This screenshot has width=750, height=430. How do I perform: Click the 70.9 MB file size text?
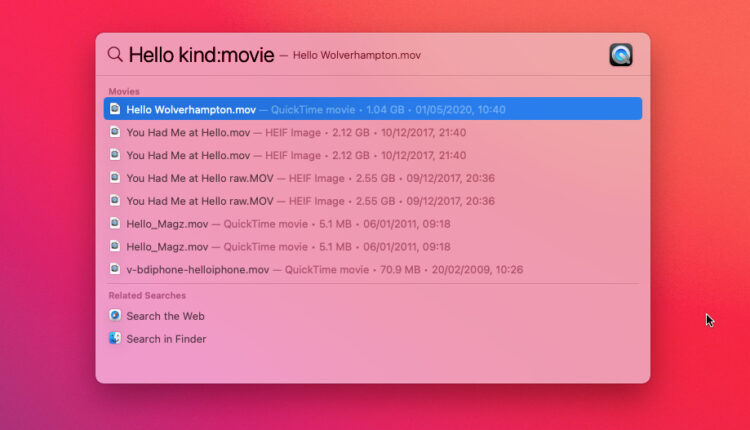point(400,270)
